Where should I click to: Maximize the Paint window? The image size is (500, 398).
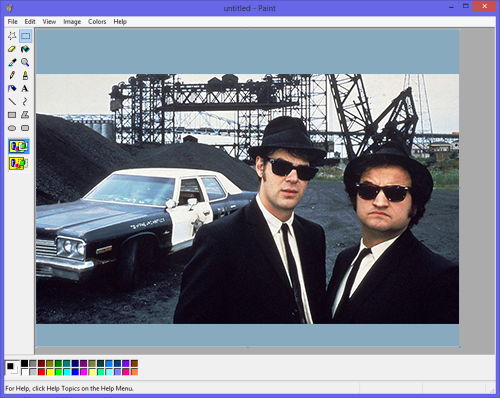pyautogui.click(x=466, y=6)
